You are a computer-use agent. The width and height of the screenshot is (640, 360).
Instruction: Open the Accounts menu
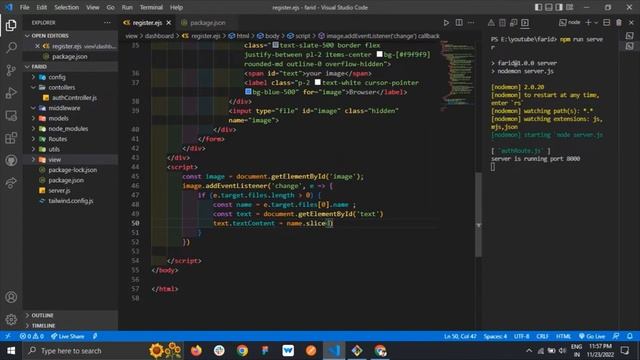[x=11, y=297]
